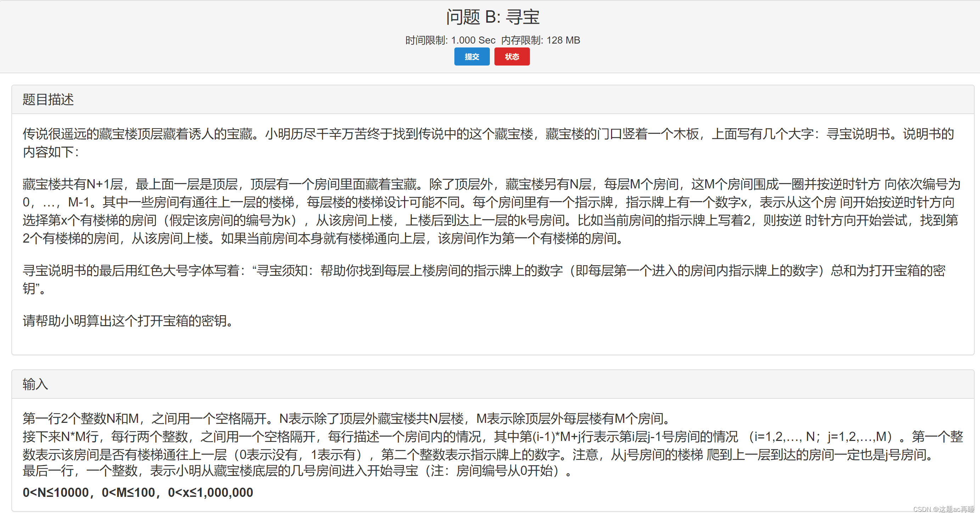Screen dimensions: 980x516
Task: Click the blue 提交 submit button
Action: tap(471, 57)
